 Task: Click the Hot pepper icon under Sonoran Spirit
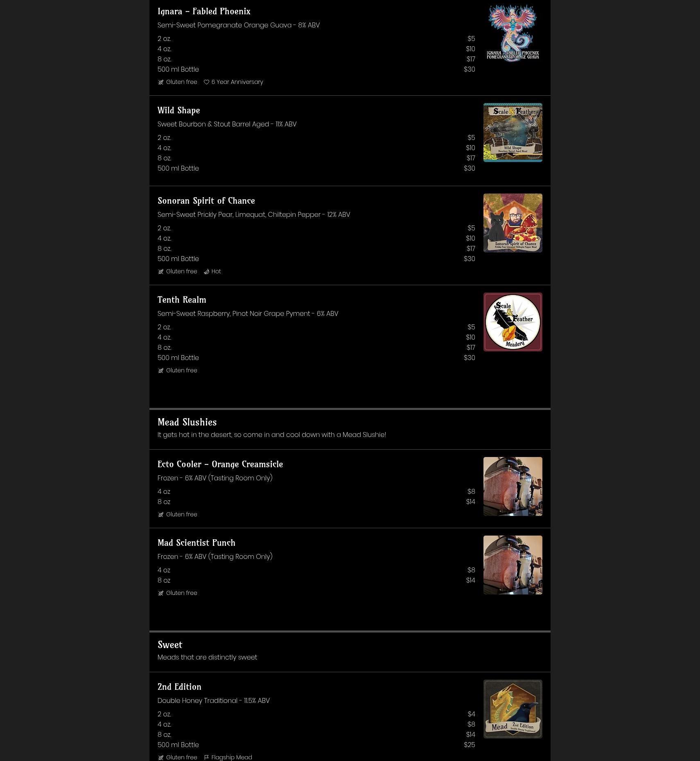coord(206,272)
